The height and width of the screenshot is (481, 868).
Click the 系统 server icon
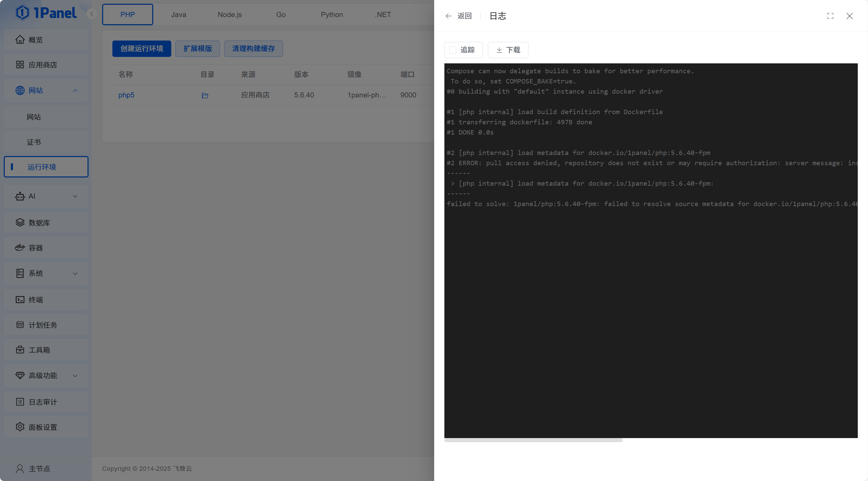[x=20, y=273]
